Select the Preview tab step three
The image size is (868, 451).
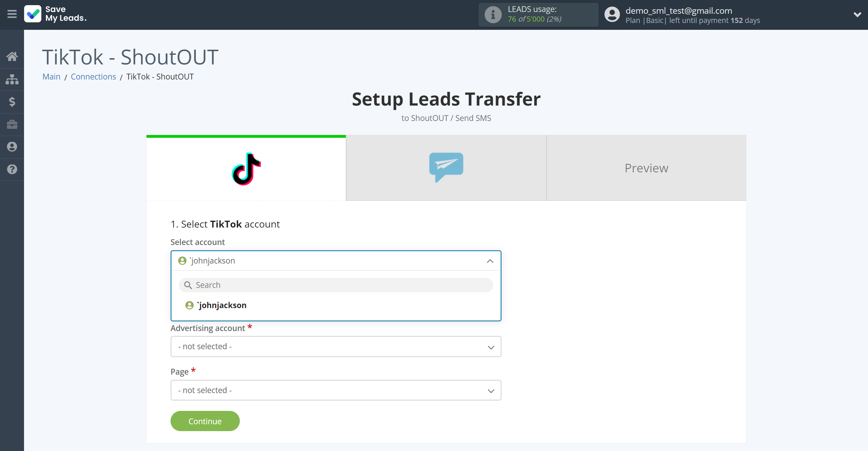pos(646,168)
